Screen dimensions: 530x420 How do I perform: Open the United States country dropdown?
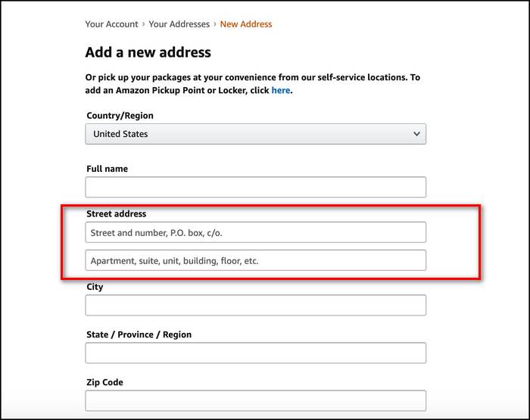(x=255, y=134)
